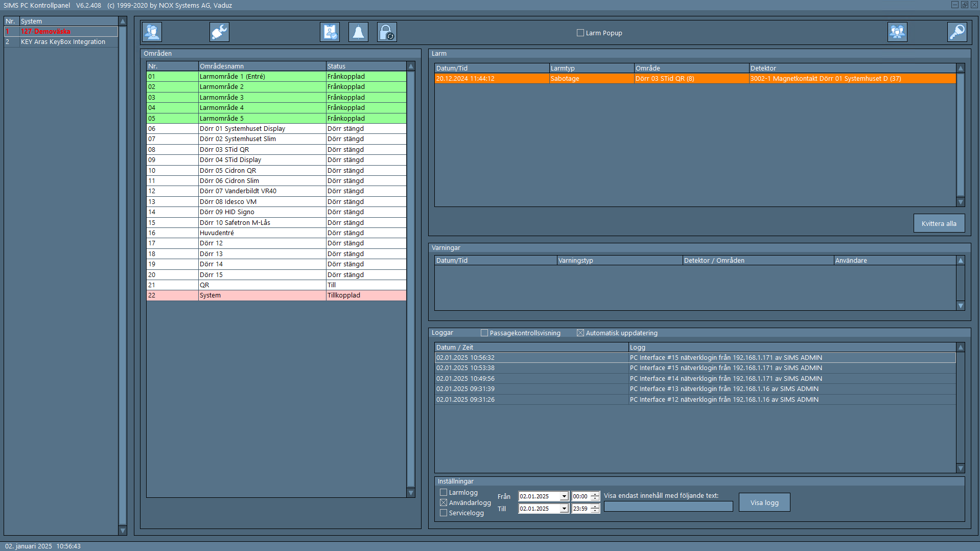Select KEY Aras KeyBox Integration system
This screenshot has height=551, width=980.
(61, 42)
